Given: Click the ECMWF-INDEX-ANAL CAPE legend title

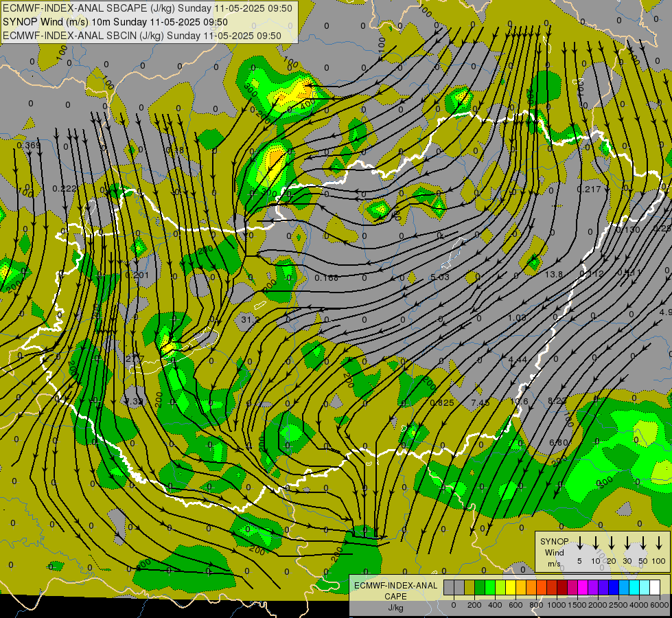Looking at the screenshot, I should [x=395, y=591].
